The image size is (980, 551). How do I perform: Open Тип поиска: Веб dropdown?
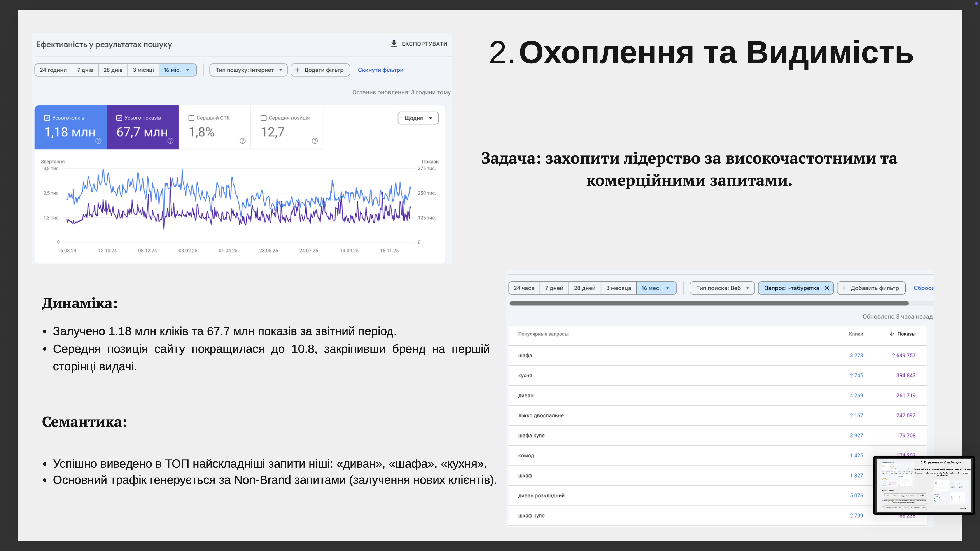(x=722, y=288)
